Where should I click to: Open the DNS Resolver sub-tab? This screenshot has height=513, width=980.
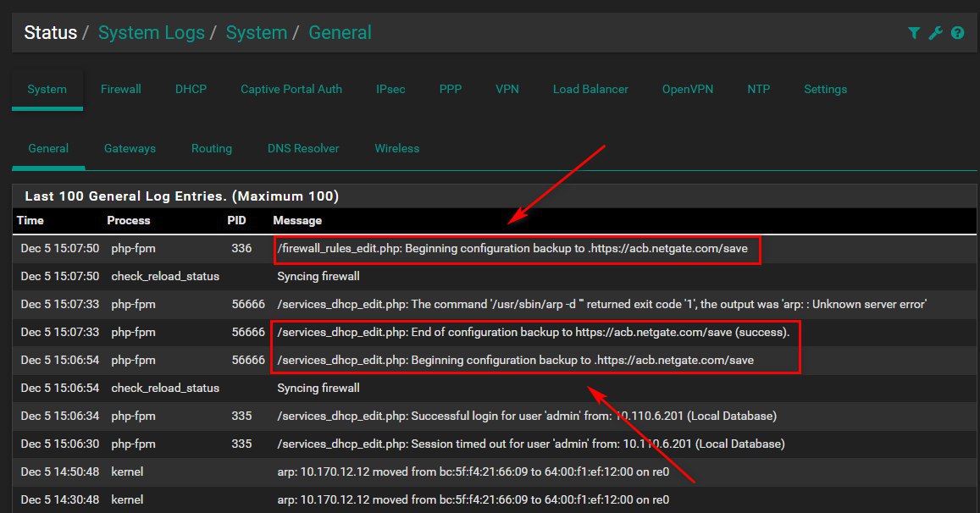[303, 149]
